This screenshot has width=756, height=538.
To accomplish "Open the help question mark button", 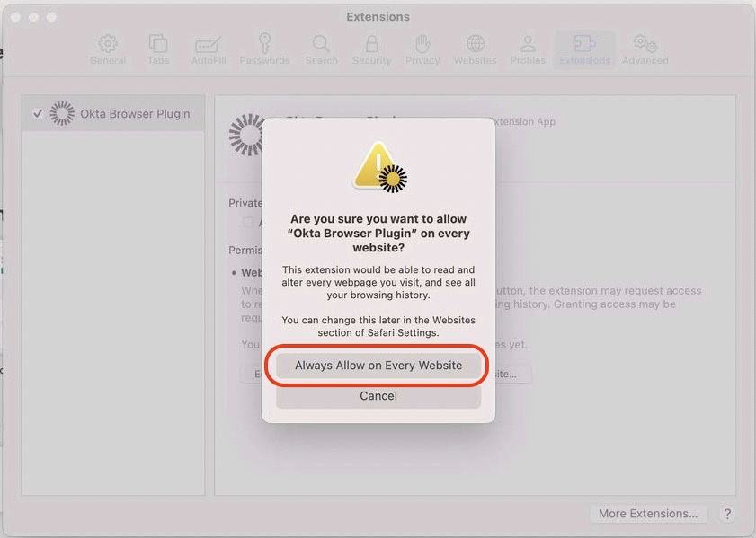I will coord(727,514).
